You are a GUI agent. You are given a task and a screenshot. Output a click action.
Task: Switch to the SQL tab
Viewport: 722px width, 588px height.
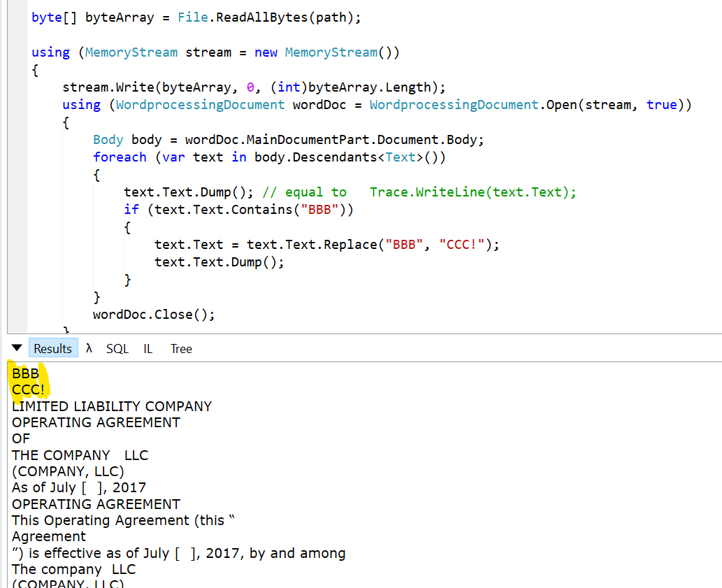click(x=117, y=348)
